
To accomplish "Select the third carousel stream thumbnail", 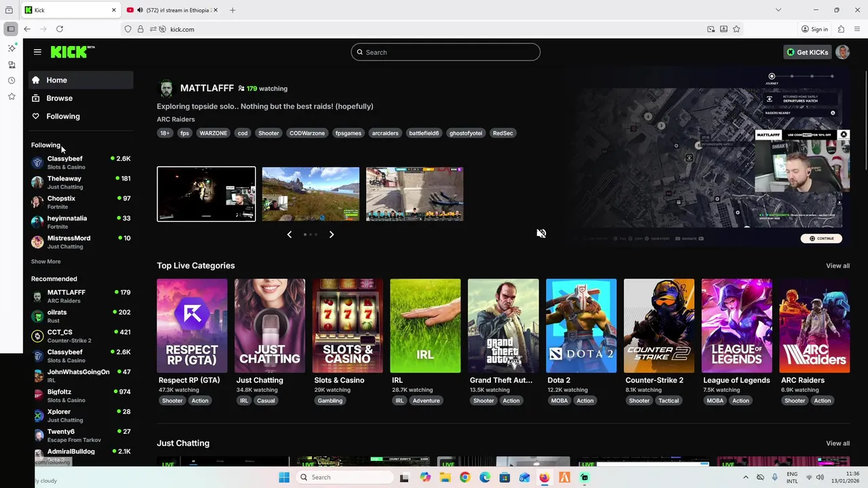I will point(415,194).
